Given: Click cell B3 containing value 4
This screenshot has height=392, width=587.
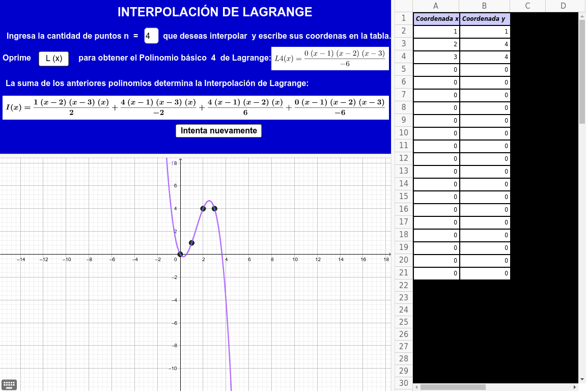Looking at the screenshot, I should tap(485, 44).
